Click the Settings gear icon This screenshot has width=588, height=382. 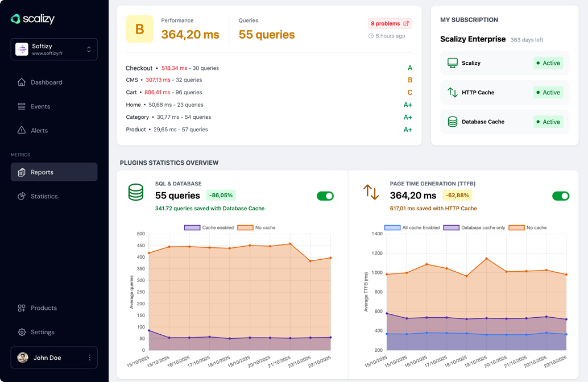tap(22, 332)
